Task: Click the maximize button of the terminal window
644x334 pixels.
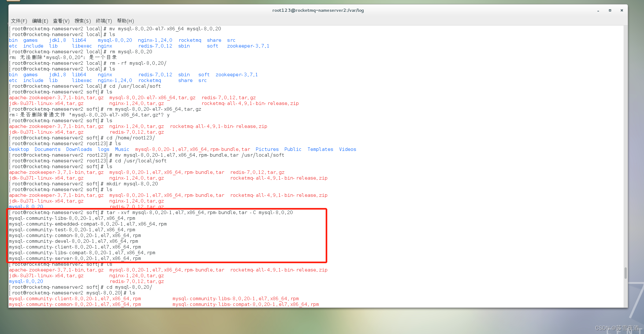Action: pos(610,10)
